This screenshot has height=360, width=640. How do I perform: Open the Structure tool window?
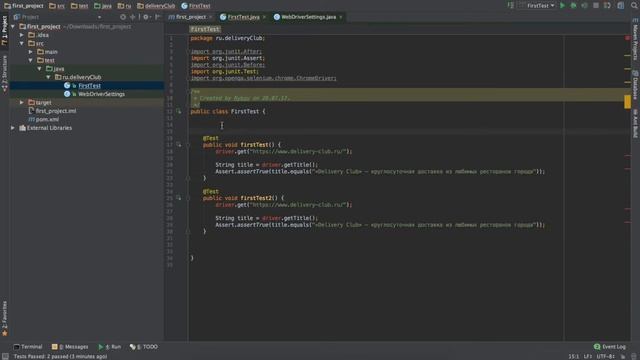[x=4, y=74]
